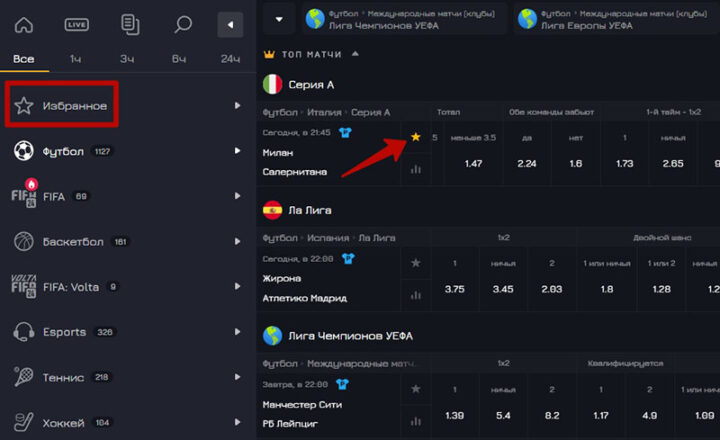The width and height of the screenshot is (720, 440).
Task: Select the 24ч time filter tab
Action: [230, 59]
